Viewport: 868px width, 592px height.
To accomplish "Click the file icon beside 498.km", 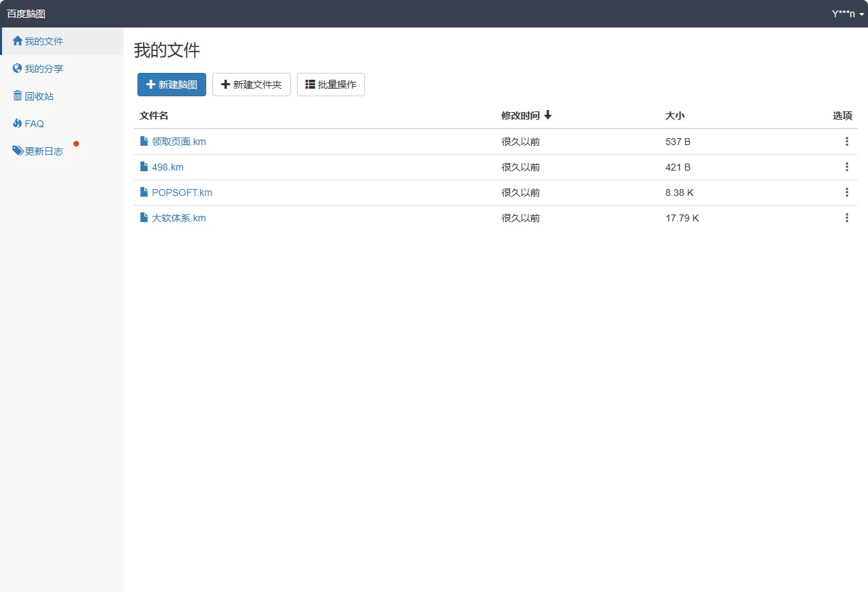I will coord(144,167).
